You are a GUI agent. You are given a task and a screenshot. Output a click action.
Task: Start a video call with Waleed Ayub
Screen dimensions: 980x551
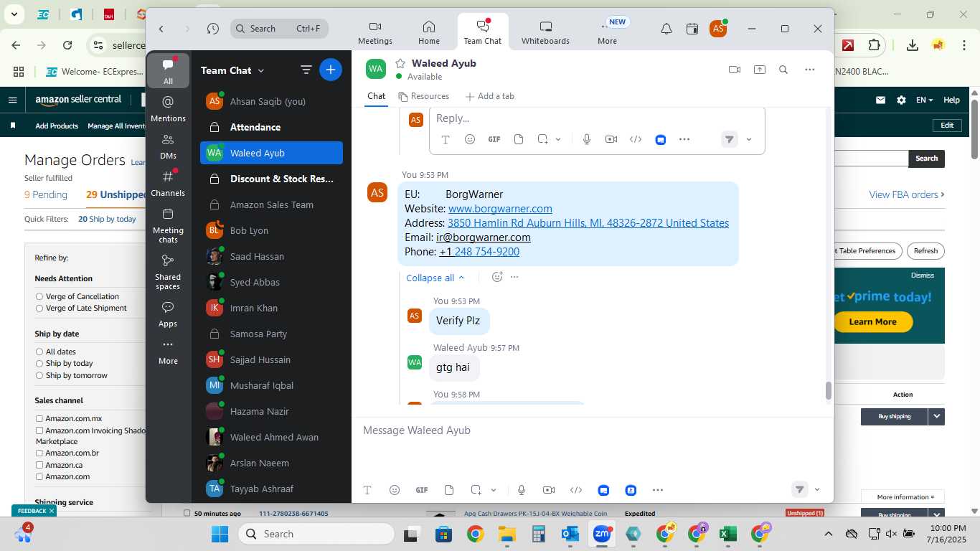735,70
